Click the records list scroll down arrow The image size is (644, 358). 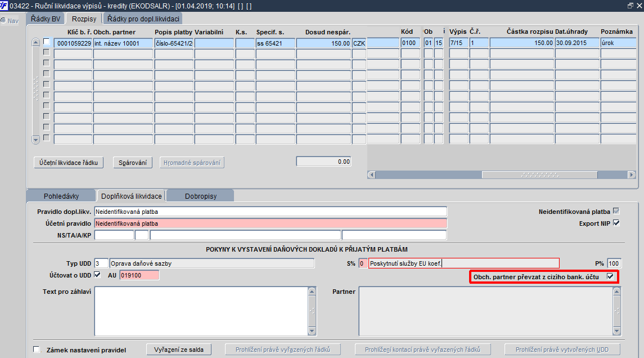(x=36, y=140)
